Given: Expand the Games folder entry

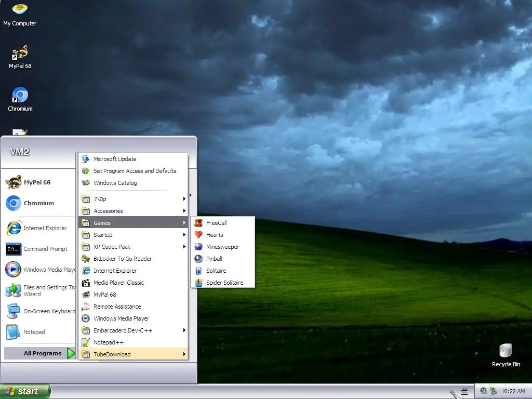Looking at the screenshot, I should coord(133,223).
